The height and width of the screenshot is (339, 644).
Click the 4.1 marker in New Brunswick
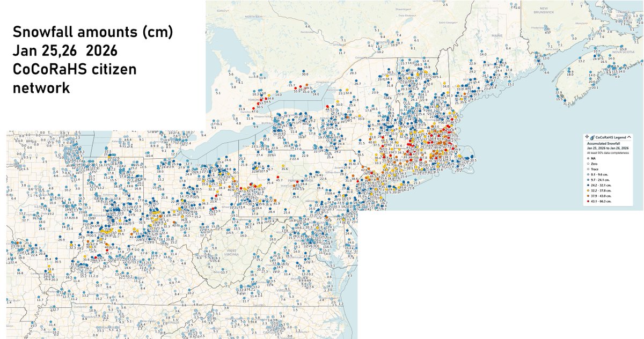click(589, 35)
